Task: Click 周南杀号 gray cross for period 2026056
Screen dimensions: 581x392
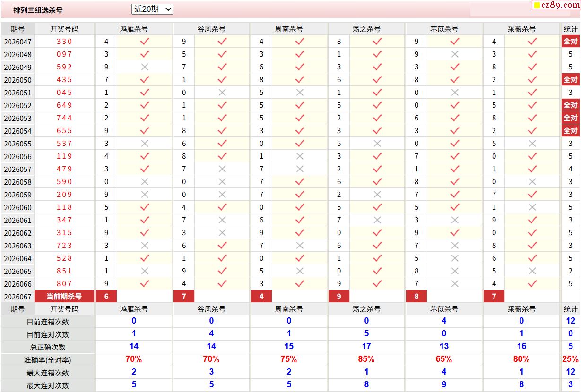Action: coord(300,156)
